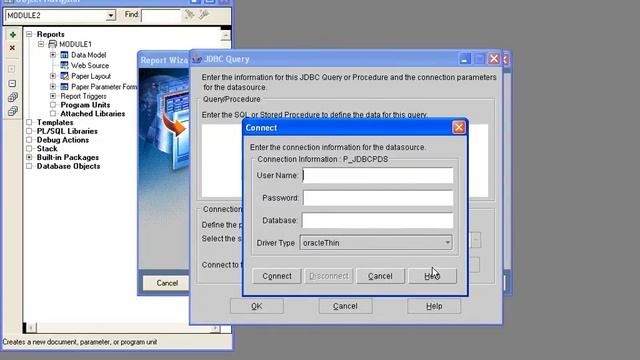Expand the Built-in Packages node
The height and width of the screenshot is (360, 640).
pos(29,157)
